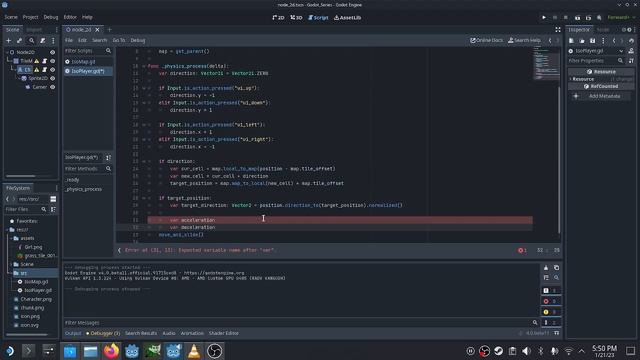This screenshot has width=640, height=360.
Task: Toggle FileSystem split mode icon
Action: click(x=53, y=199)
